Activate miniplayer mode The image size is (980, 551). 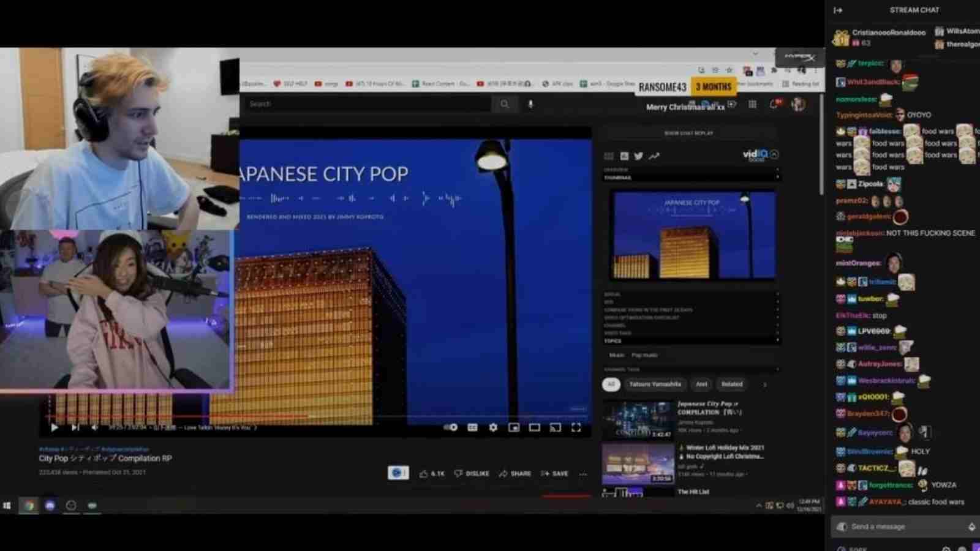pyautogui.click(x=514, y=427)
